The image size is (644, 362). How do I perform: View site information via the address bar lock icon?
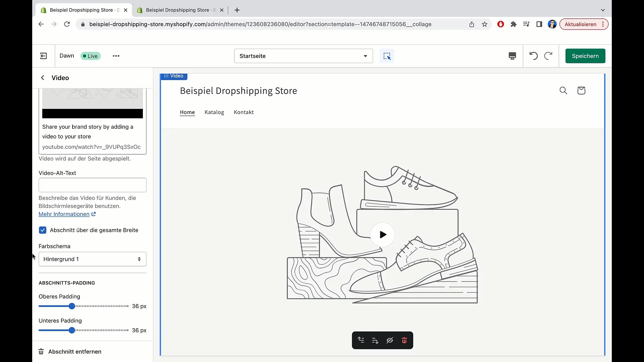coord(83,24)
